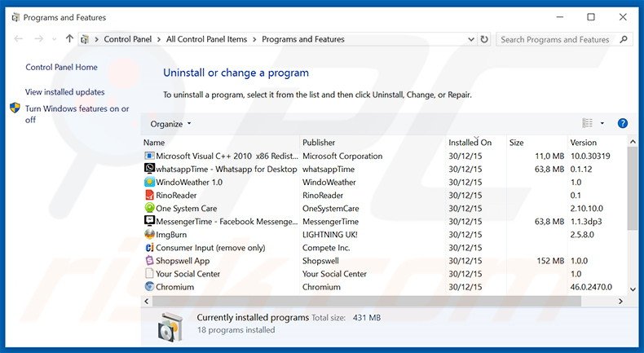Click the whatsappTime program icon

click(149, 169)
